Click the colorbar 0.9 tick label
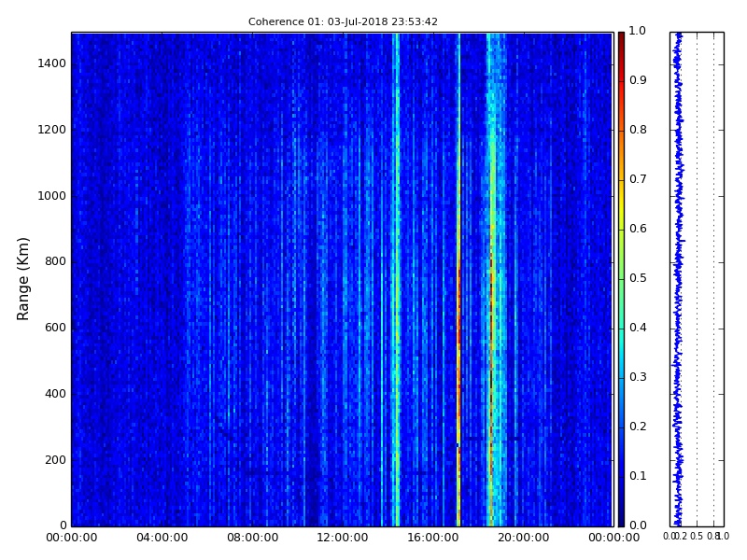Viewport: 747px width, 560px height. click(x=639, y=80)
